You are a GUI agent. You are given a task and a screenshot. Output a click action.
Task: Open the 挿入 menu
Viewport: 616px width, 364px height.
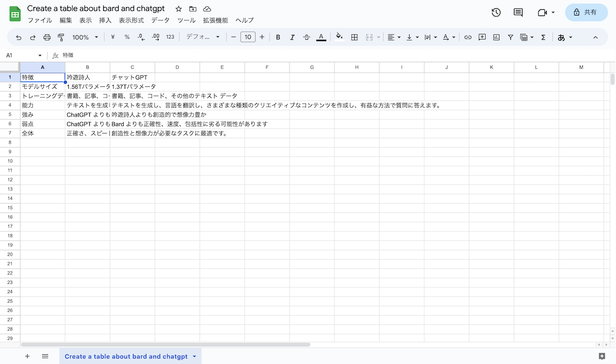[x=105, y=21]
